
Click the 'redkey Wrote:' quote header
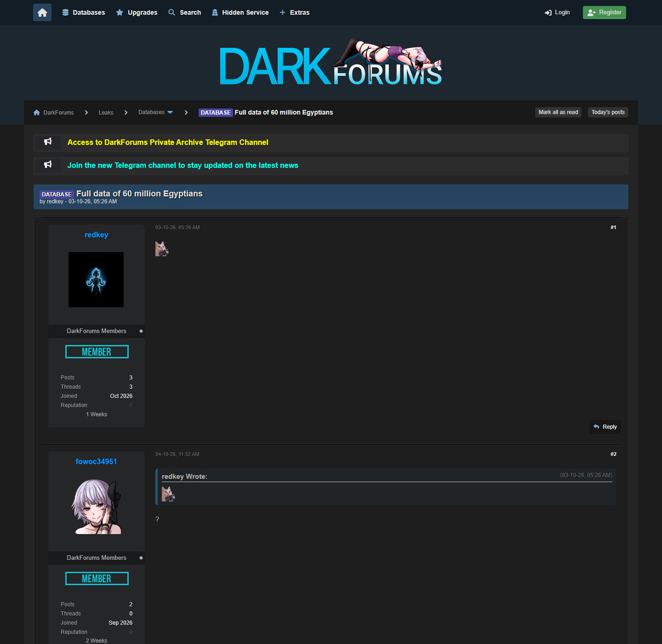tap(184, 477)
